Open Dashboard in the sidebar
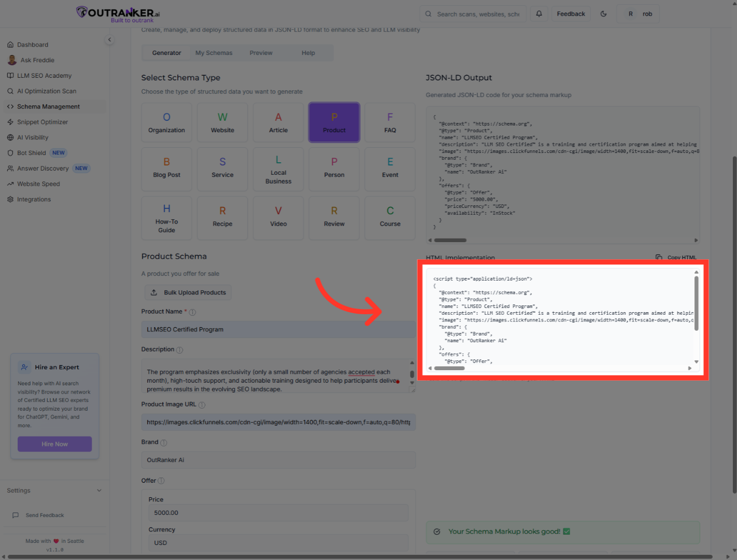The image size is (737, 560). (33, 45)
